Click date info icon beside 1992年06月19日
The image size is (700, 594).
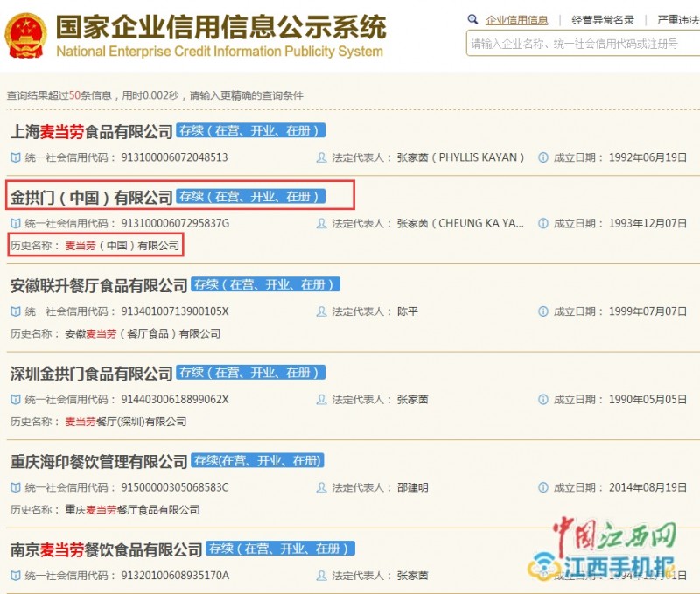pos(543,157)
